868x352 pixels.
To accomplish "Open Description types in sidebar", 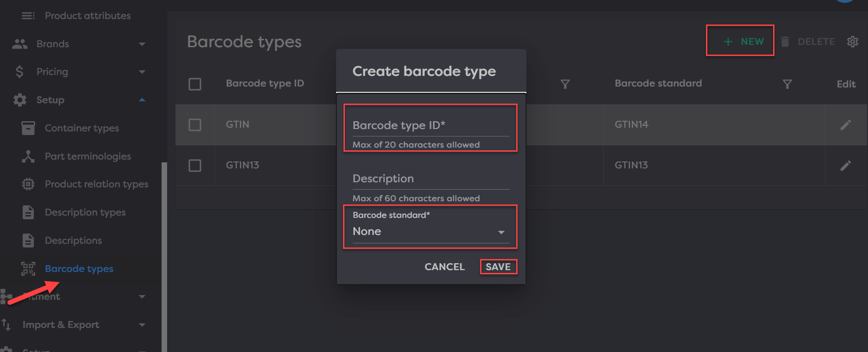I will (x=85, y=212).
